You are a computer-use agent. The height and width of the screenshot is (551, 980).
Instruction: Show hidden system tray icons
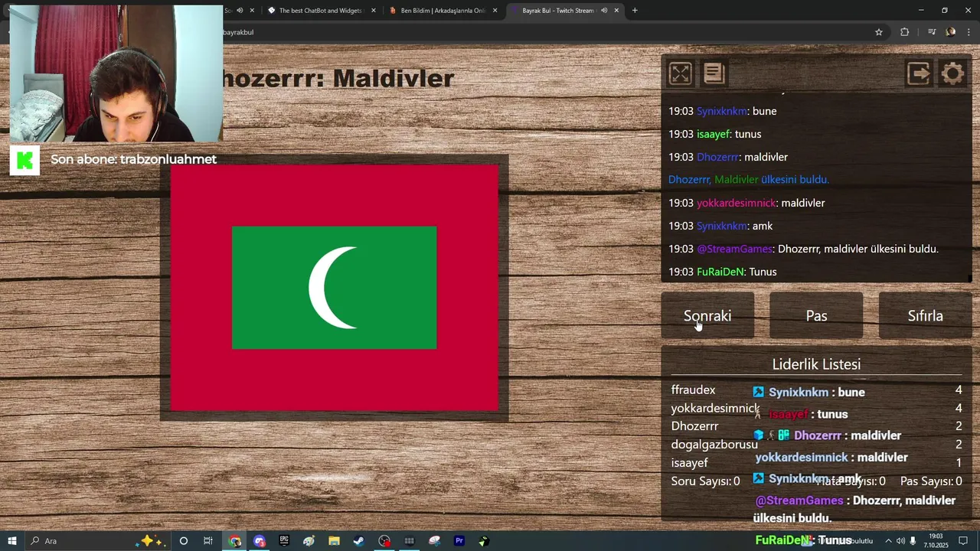pyautogui.click(x=888, y=541)
